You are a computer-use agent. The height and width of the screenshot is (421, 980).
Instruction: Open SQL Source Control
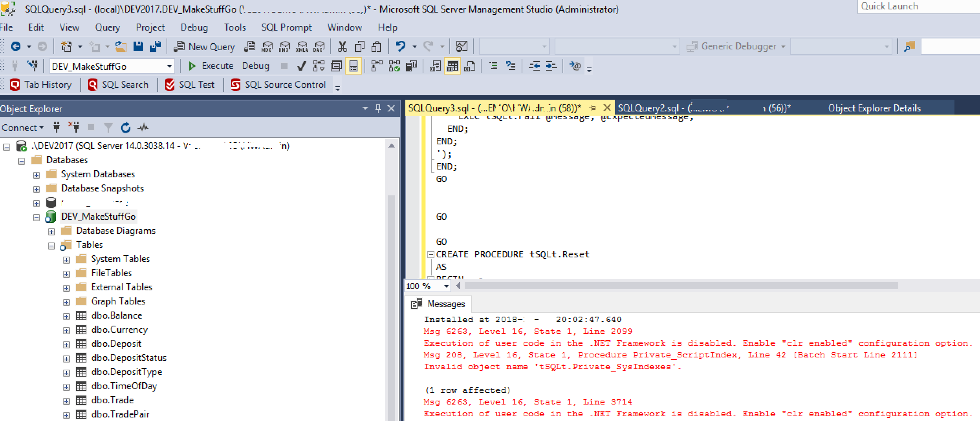pos(278,85)
